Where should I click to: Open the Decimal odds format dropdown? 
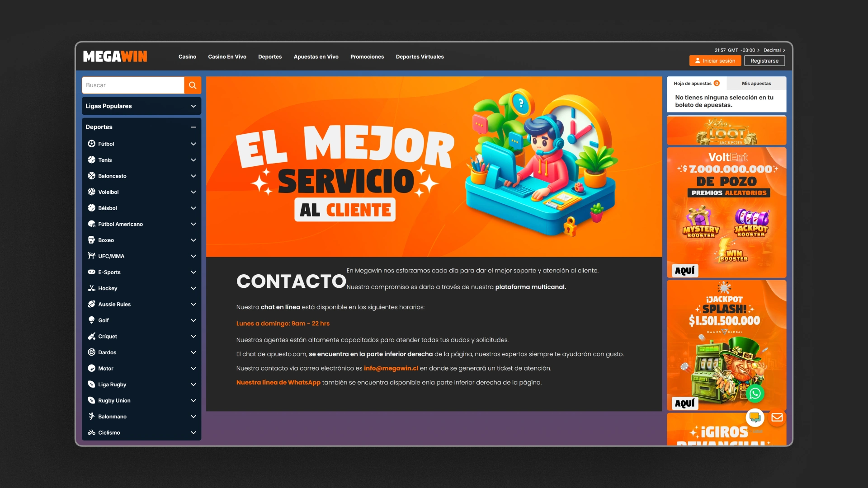point(774,50)
